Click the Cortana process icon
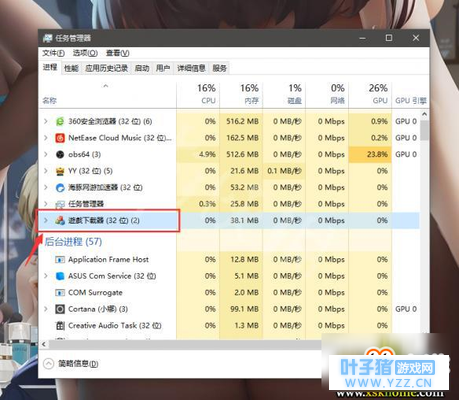 [x=60, y=309]
